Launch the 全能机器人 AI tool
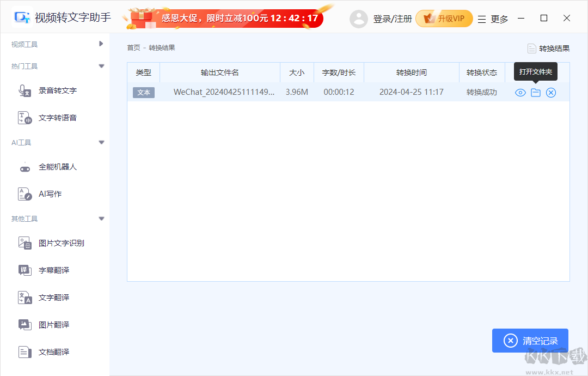The width and height of the screenshot is (588, 376). [x=58, y=167]
